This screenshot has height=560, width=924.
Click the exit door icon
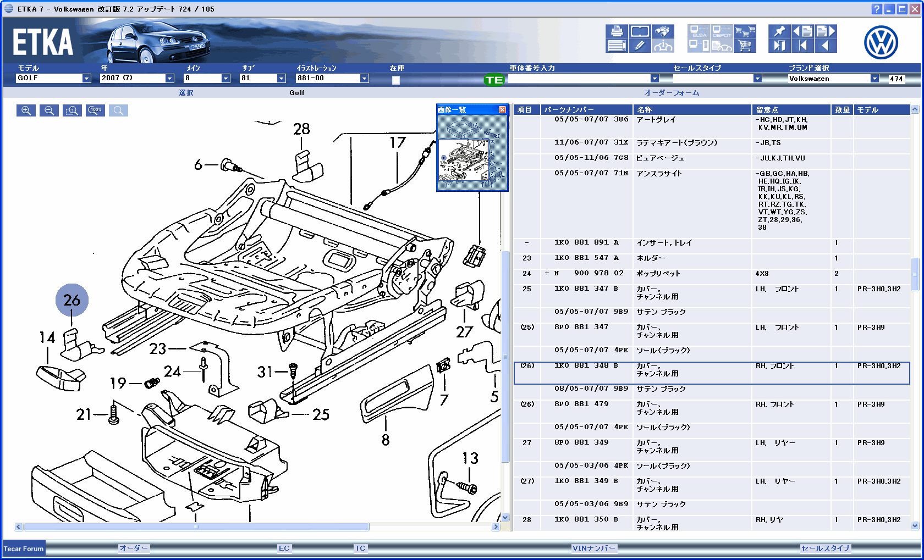779,46
